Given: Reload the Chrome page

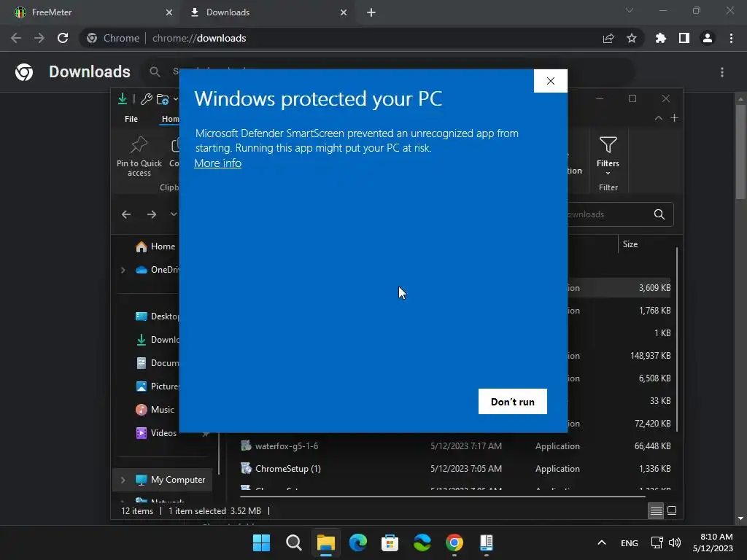Looking at the screenshot, I should point(63,38).
